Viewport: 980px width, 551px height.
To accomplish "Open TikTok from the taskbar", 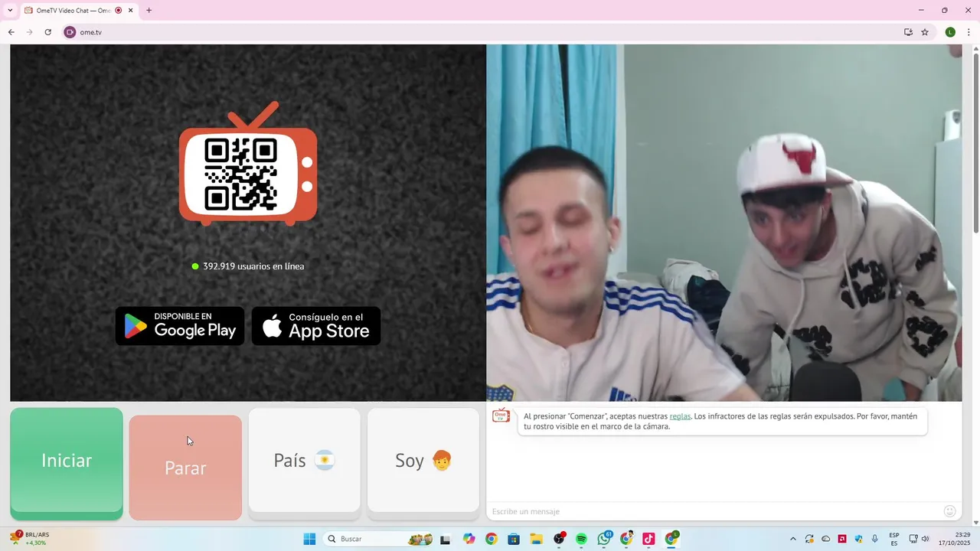I will 648,539.
